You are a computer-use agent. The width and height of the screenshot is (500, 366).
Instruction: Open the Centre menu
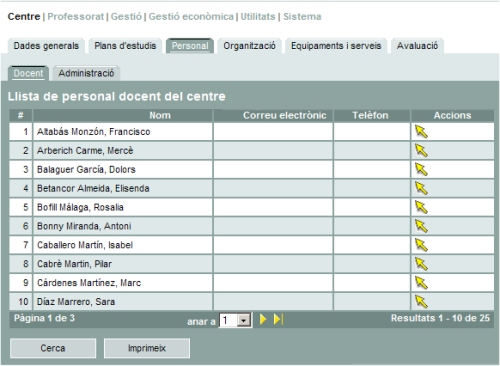(x=24, y=16)
